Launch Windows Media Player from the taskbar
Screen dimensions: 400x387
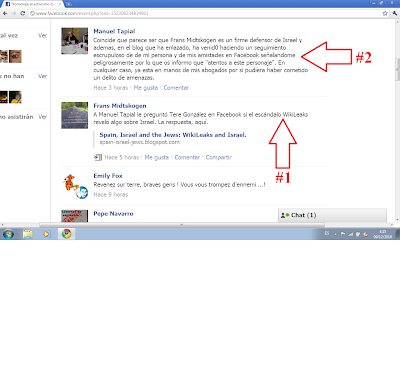(46, 234)
